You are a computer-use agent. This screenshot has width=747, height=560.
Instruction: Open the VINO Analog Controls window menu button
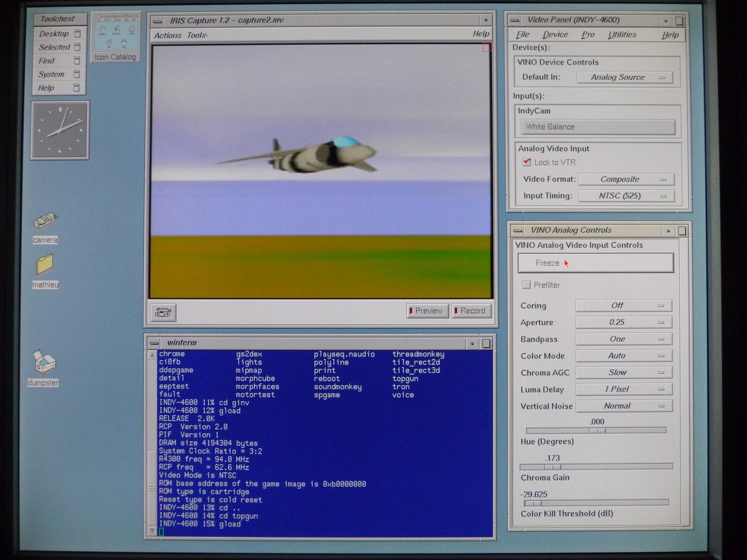click(x=518, y=231)
